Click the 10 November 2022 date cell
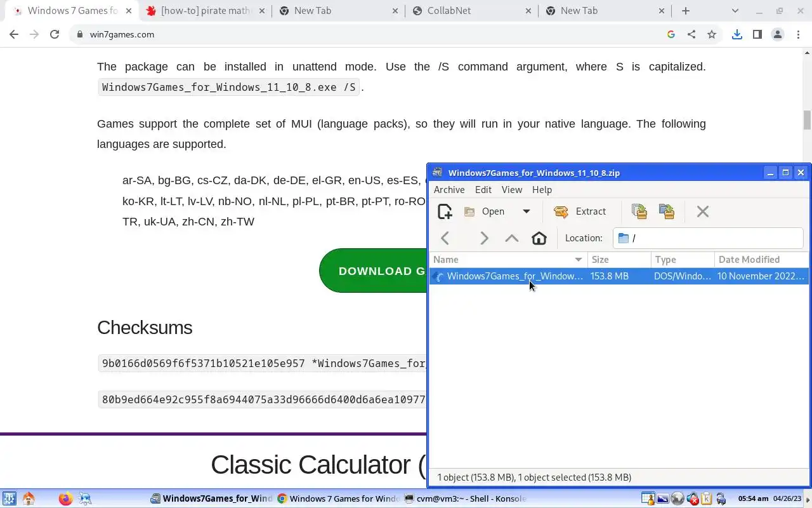 [x=761, y=276]
